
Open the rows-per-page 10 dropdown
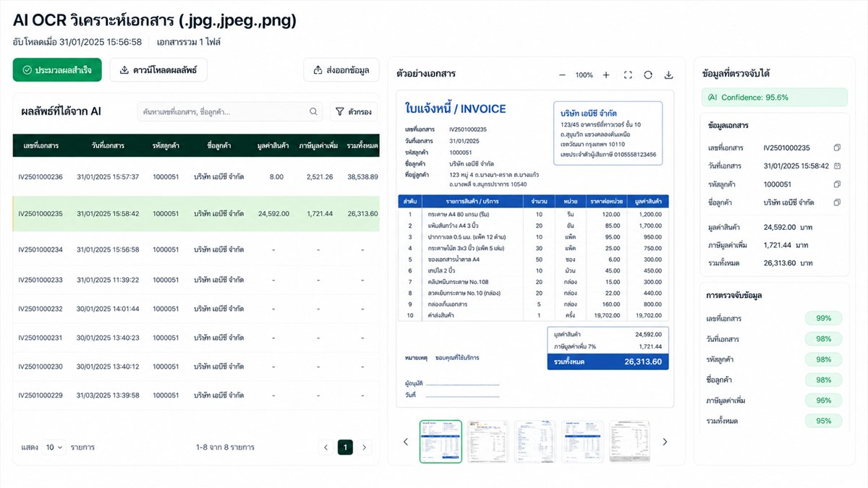coord(54,448)
